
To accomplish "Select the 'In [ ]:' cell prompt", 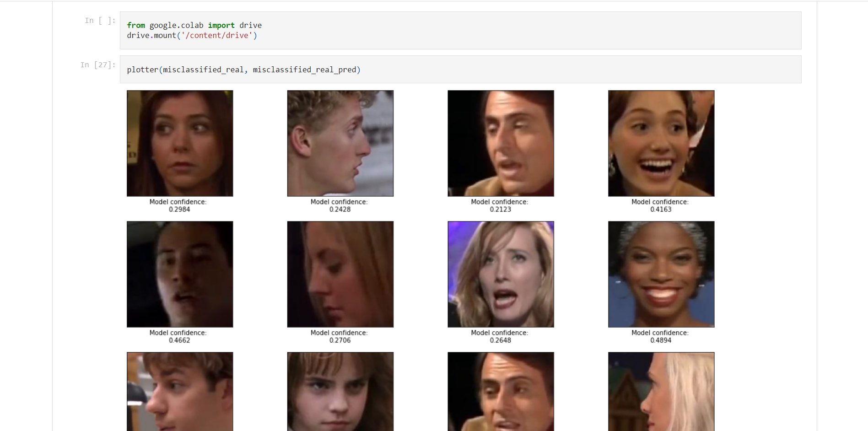I will click(x=100, y=21).
